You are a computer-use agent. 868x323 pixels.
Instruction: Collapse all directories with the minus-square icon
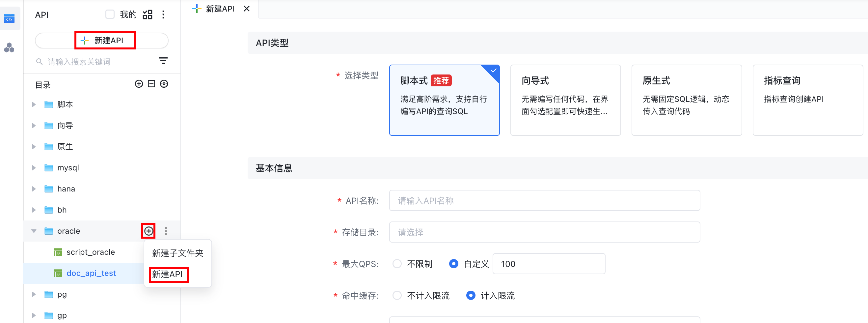click(151, 84)
